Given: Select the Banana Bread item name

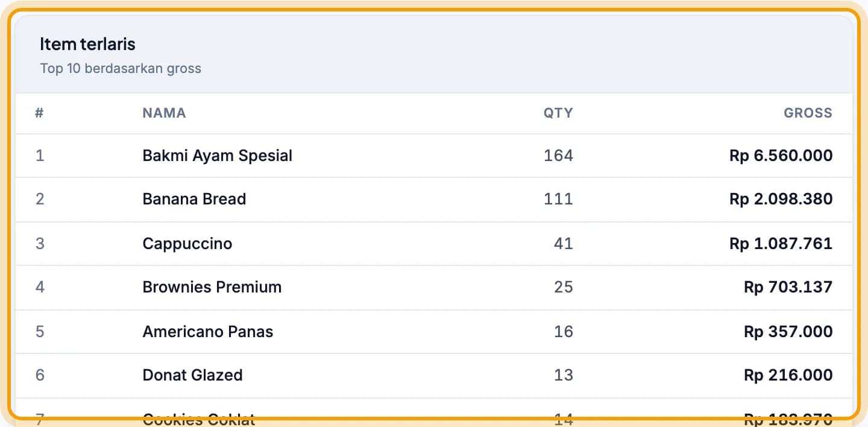Looking at the screenshot, I should pos(194,199).
